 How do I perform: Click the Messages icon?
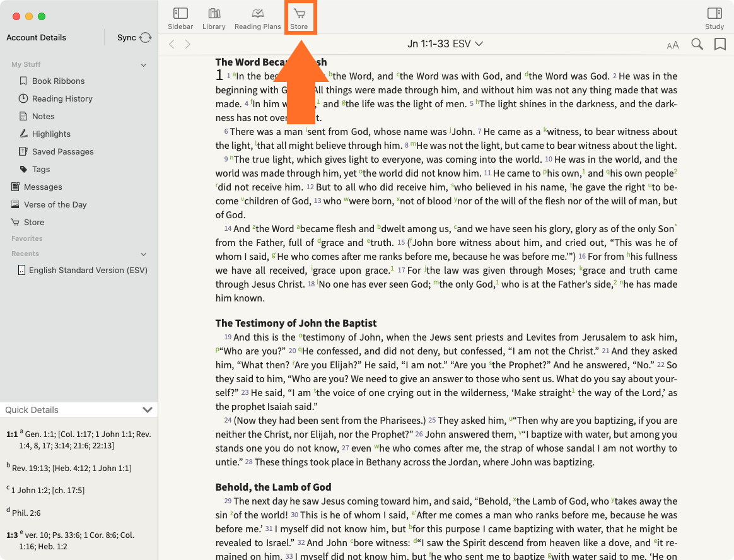(x=15, y=187)
